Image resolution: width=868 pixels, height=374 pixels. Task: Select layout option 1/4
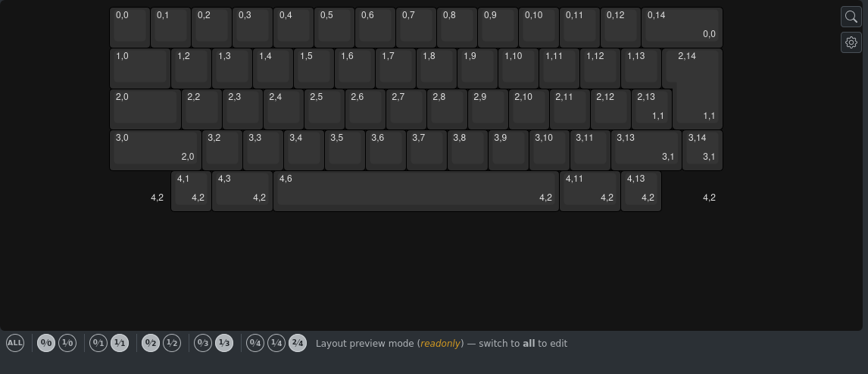[276, 343]
